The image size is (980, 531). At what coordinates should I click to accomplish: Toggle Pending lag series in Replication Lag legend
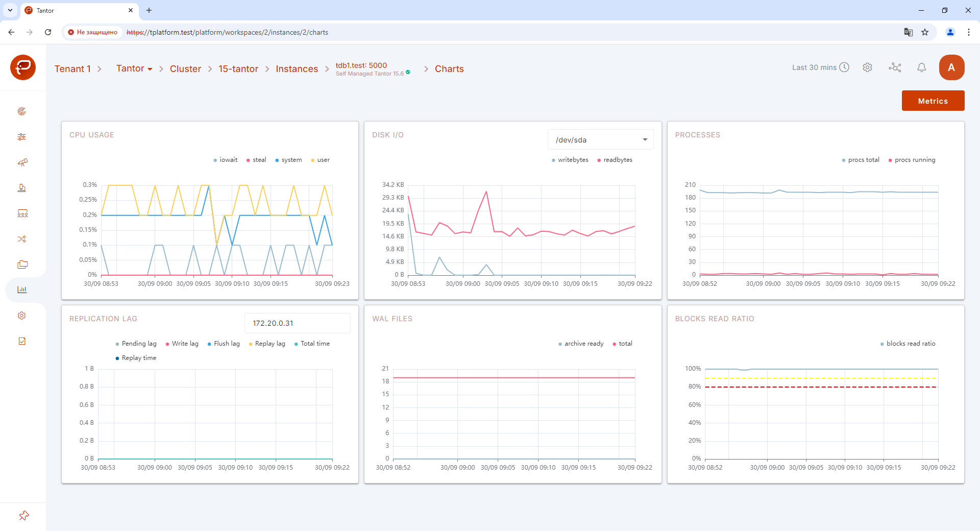click(136, 344)
